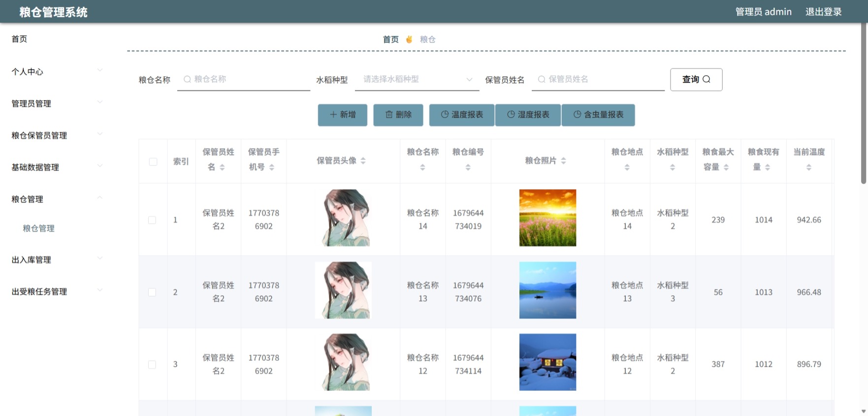This screenshot has height=416, width=868.
Task: Open the 含虫量报表 report
Action: pyautogui.click(x=598, y=115)
